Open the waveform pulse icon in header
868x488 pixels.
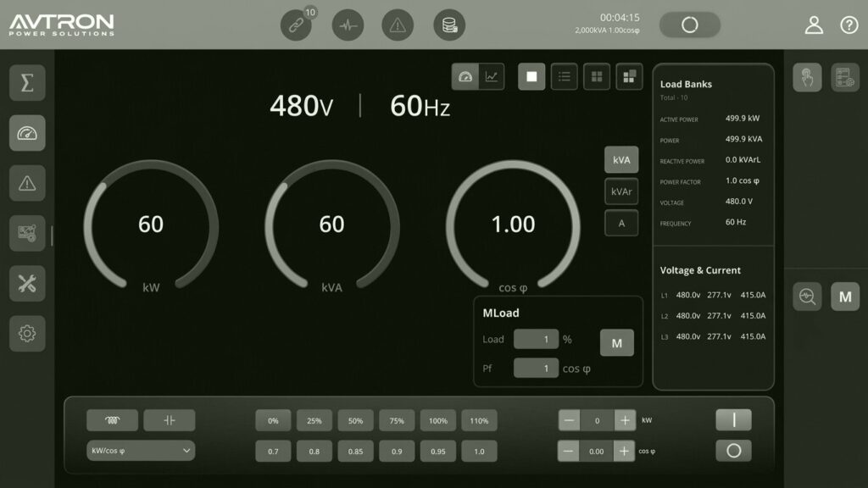[x=347, y=25]
